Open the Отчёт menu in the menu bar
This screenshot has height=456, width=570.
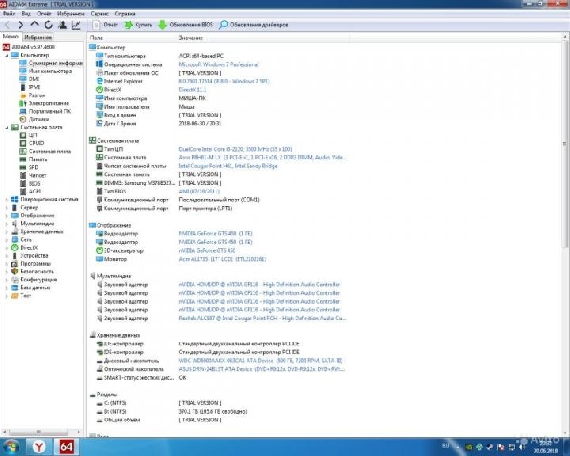coord(44,13)
